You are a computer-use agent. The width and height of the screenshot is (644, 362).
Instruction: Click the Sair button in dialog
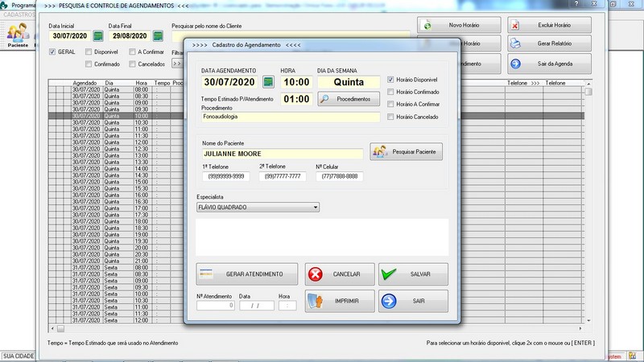coord(413,301)
